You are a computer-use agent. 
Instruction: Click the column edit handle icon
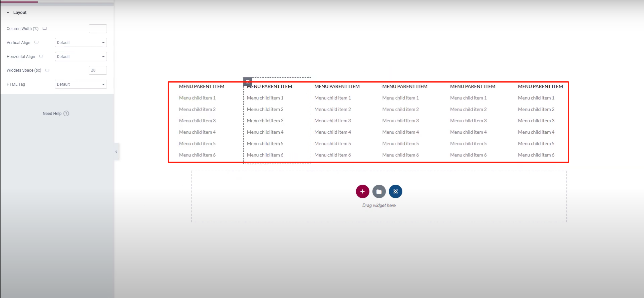tap(247, 81)
